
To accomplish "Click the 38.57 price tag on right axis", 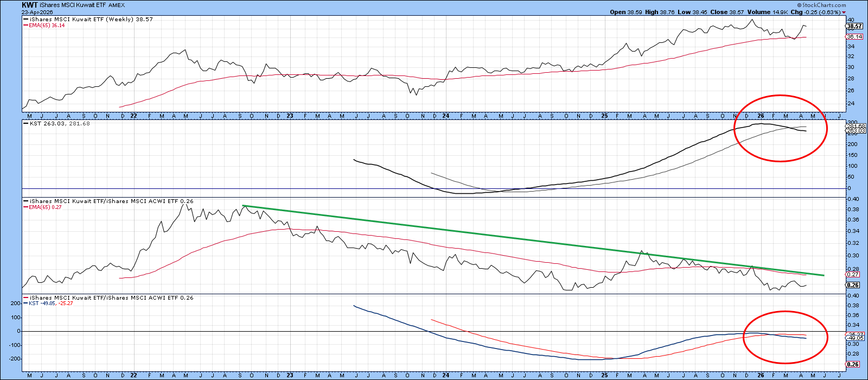I will [x=854, y=26].
